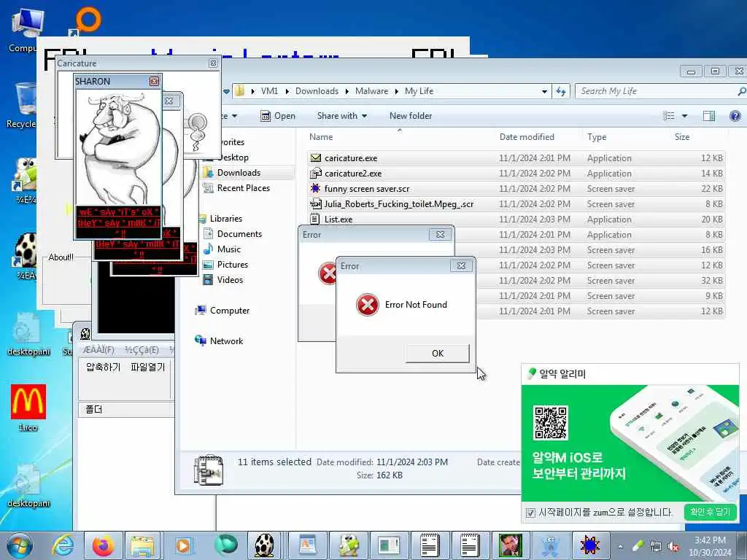Sort by Type column header
The image size is (747, 560).
pos(597,137)
